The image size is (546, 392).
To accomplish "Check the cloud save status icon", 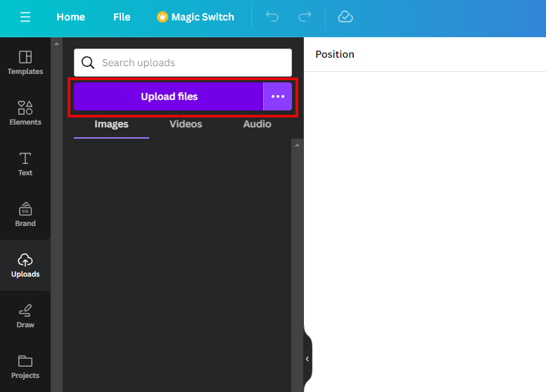I will coord(345,16).
